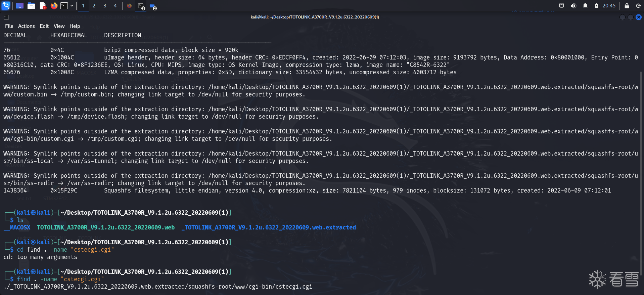This screenshot has height=295, width=644.
Task: Open the Actions menu
Action: pos(27,26)
